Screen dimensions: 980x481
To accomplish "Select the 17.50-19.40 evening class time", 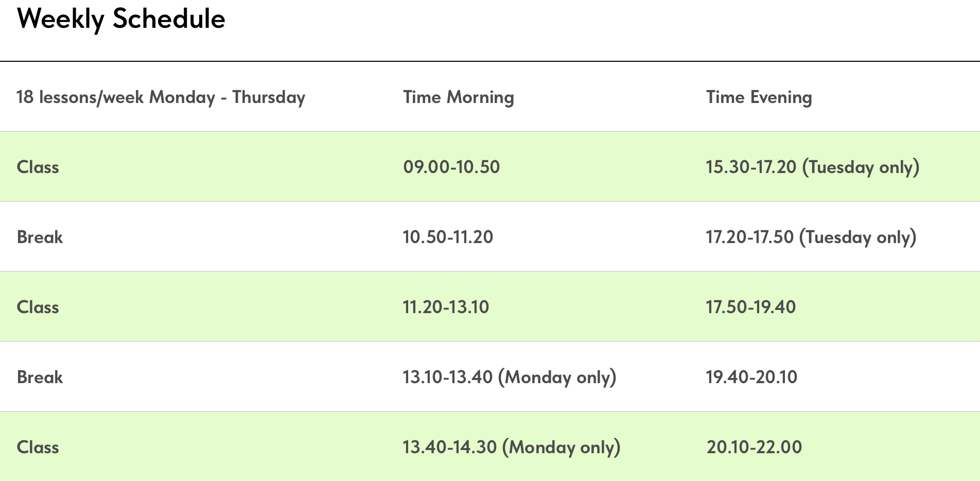I will [x=750, y=307].
